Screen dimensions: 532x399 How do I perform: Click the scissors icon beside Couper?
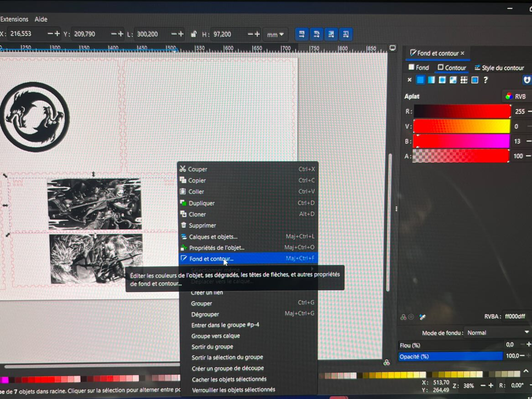click(183, 169)
